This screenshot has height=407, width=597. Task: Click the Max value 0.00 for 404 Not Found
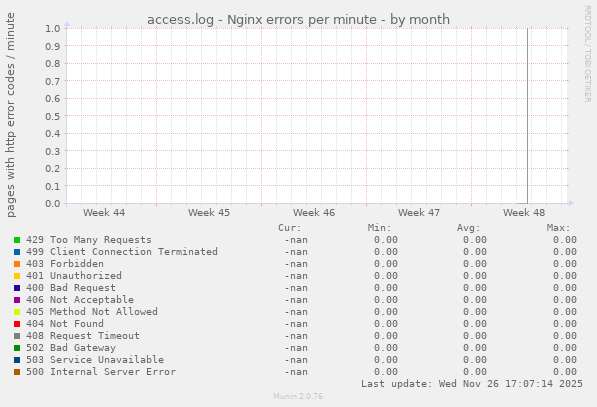[565, 324]
